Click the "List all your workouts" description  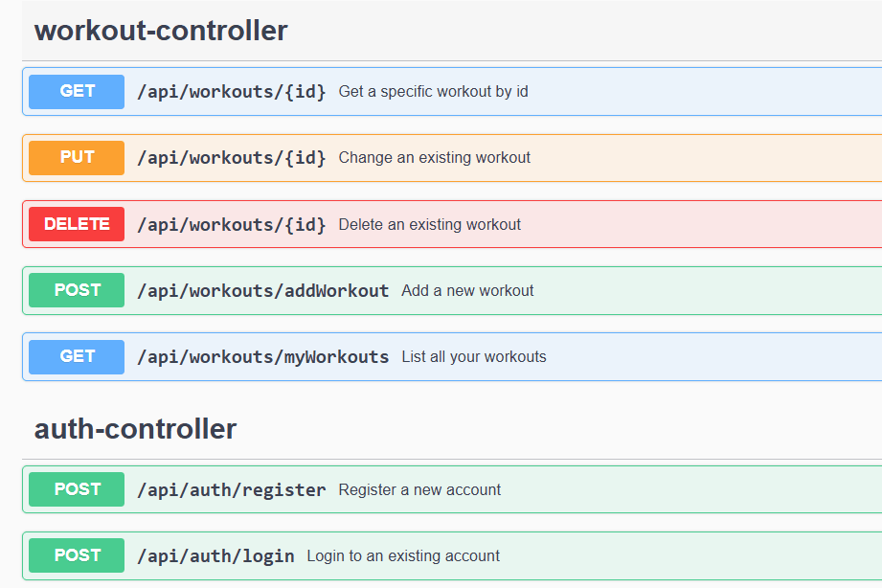pyautogui.click(x=474, y=357)
